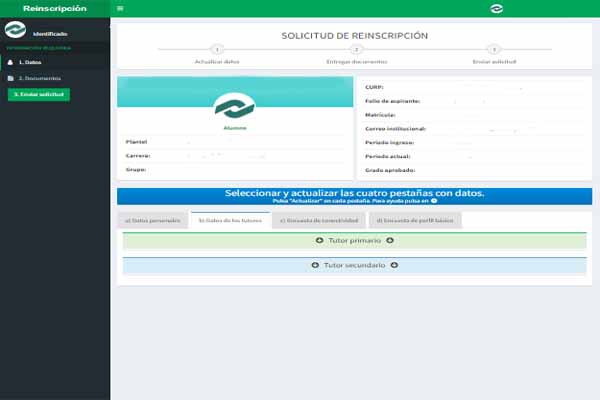
Task: Click the Identificado text in sidebar
Action: point(50,34)
